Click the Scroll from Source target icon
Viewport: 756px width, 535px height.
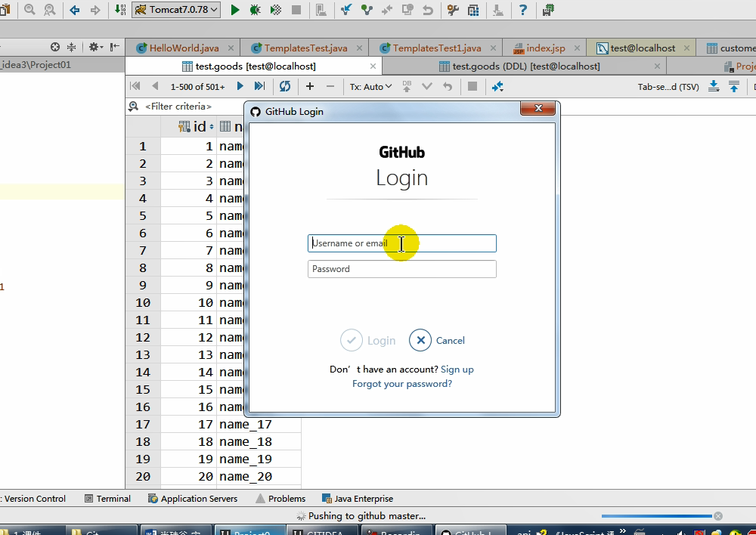point(55,47)
